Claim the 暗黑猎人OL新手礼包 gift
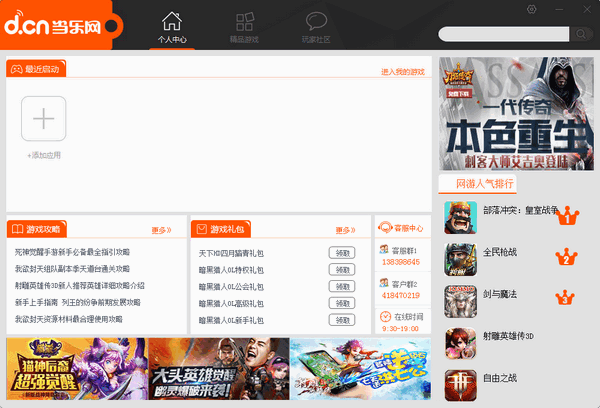The image size is (600, 408). click(342, 320)
